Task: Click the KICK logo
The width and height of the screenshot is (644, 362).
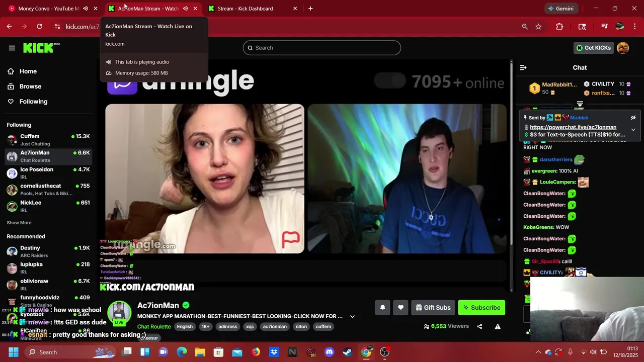Action: tap(41, 48)
